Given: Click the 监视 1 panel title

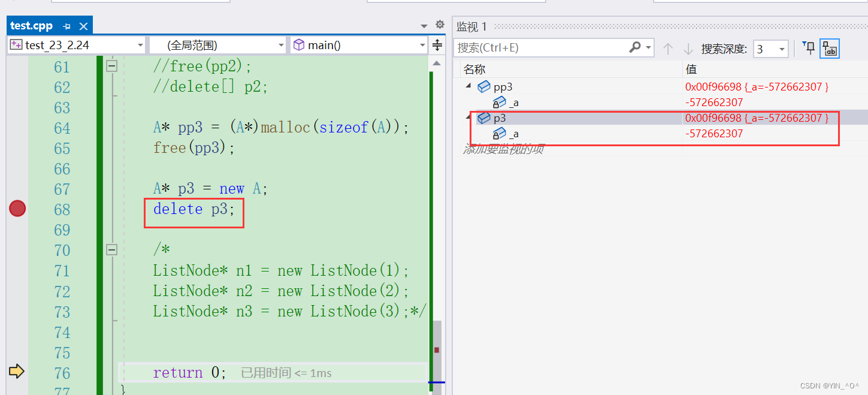Looking at the screenshot, I should pos(472,26).
